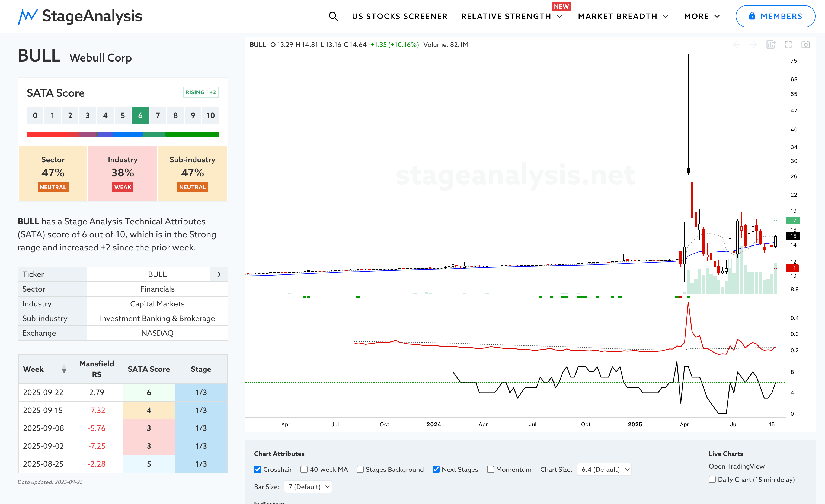Image resolution: width=825 pixels, height=504 pixels.
Task: Select the 2025-09-22 week row
Action: (x=123, y=392)
